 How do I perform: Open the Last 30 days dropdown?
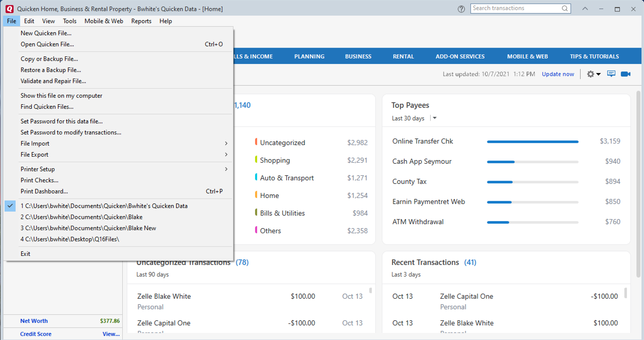pos(435,118)
